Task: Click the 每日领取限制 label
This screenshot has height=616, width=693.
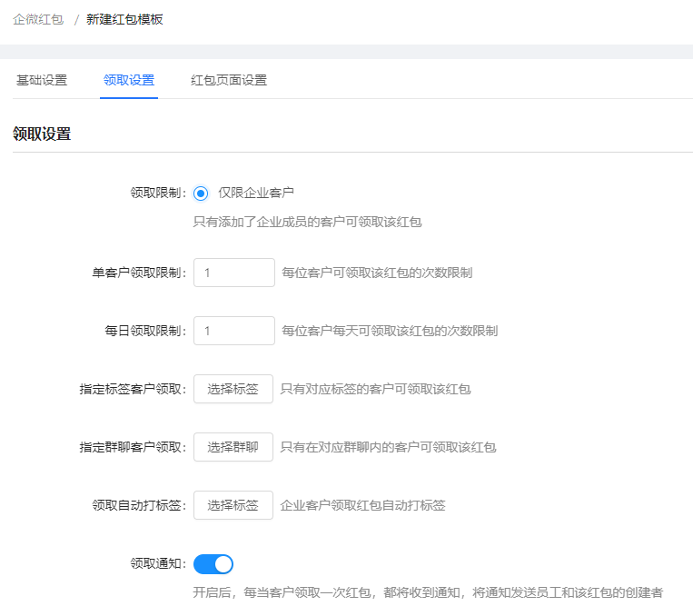Action: pos(145,331)
